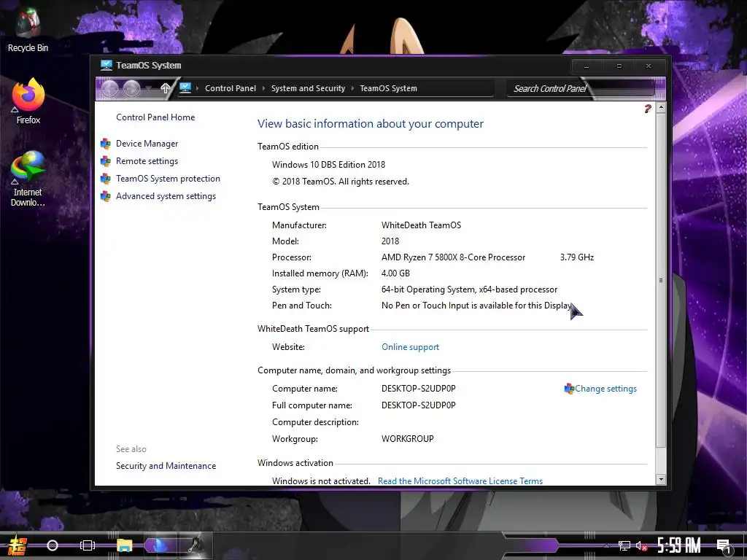Click the 3.79 GHz processor speed
Image resolution: width=747 pixels, height=560 pixels.
pyautogui.click(x=577, y=257)
